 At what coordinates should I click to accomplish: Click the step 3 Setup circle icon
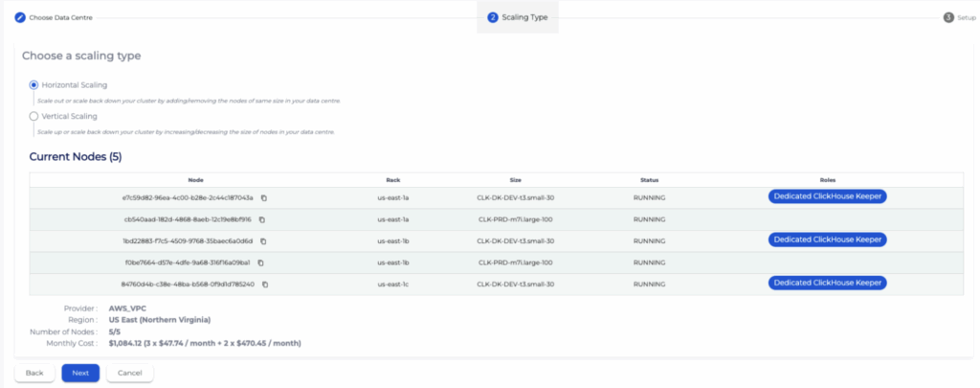(x=948, y=17)
